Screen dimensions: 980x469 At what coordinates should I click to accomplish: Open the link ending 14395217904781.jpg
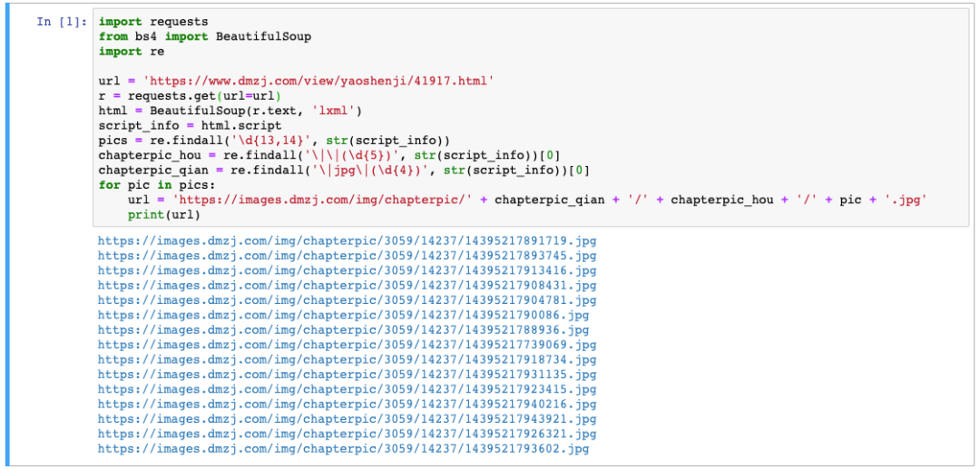tap(347, 300)
